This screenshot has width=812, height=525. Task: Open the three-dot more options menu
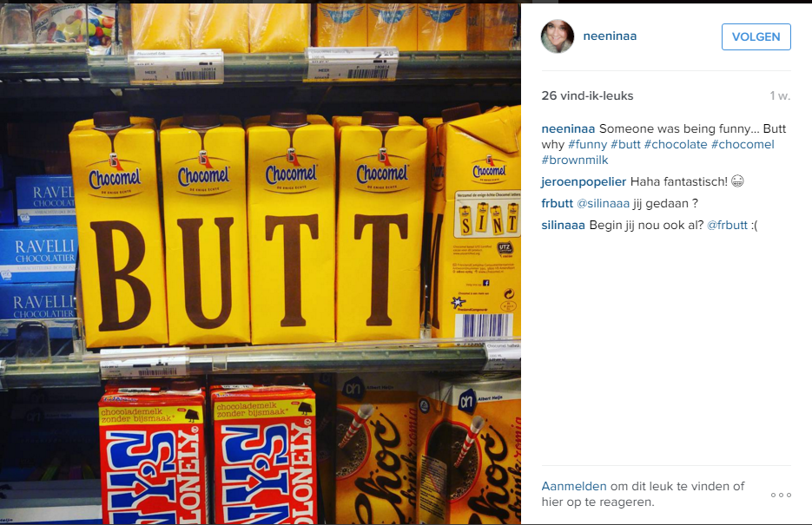(x=781, y=495)
